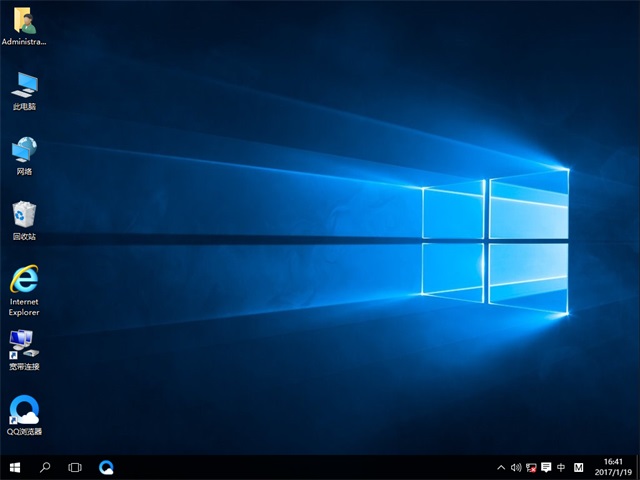Screen dimensions: 640x480
Task: Open the Windows Start menu
Action: coord(15,467)
